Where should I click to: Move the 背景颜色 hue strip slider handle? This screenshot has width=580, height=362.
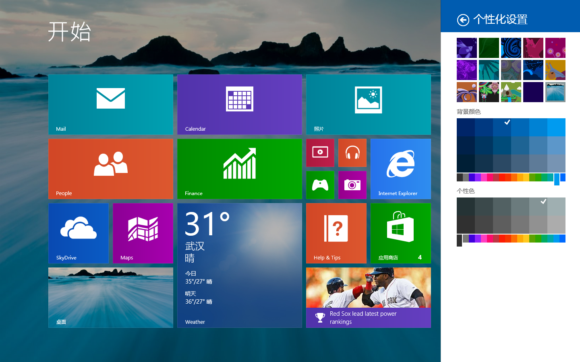[557, 179]
